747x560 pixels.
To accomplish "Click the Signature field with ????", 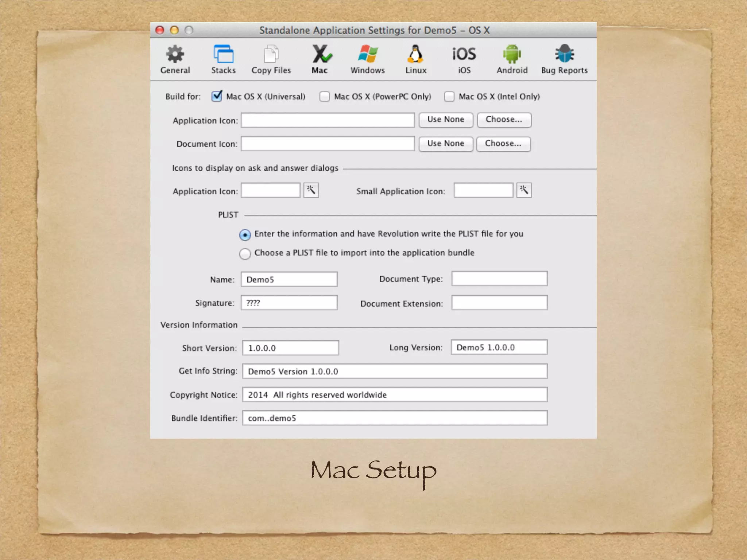I will coord(289,303).
